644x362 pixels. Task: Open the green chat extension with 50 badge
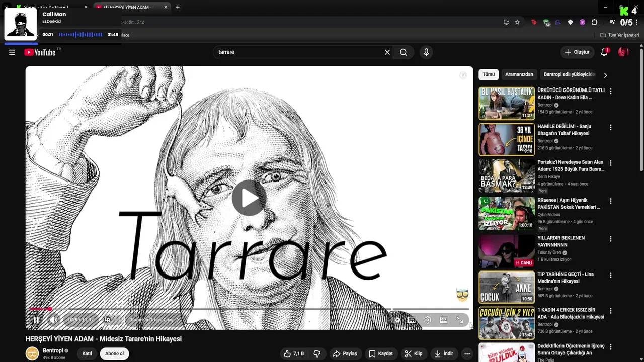point(546,22)
